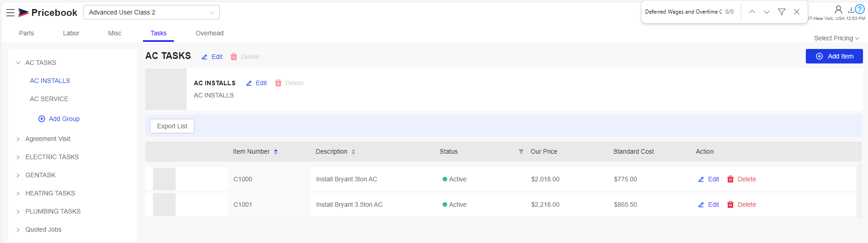Click the Standard Cost column header
The width and height of the screenshot is (868, 243).
(x=633, y=151)
